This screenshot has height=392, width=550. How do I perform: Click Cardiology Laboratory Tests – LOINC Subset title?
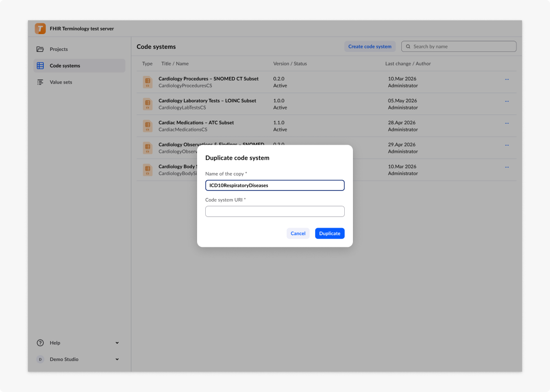[207, 101]
